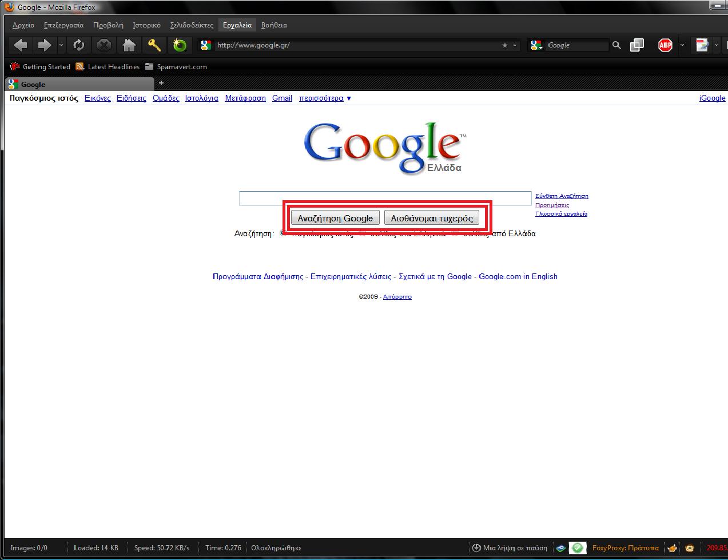Click into the main Google search field
Viewport: 728px width, 560px height.
tap(385, 198)
